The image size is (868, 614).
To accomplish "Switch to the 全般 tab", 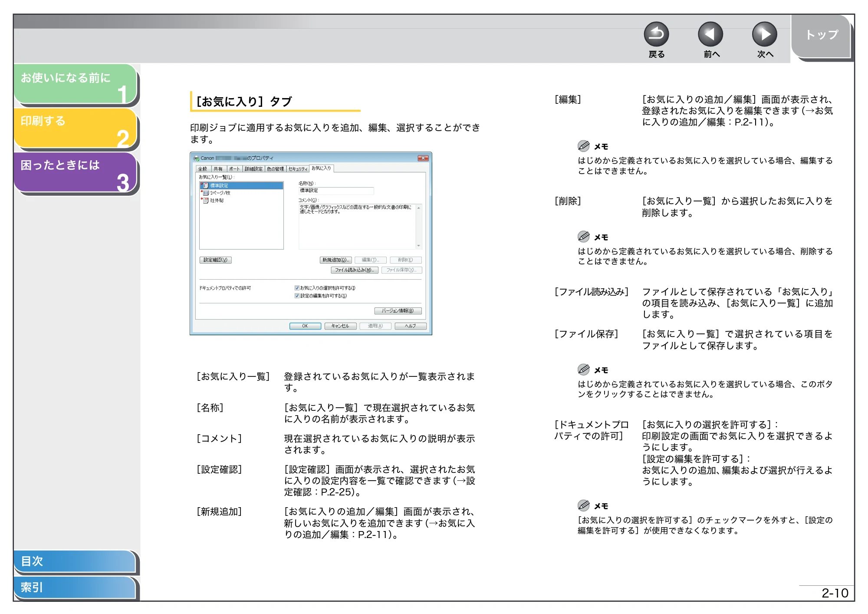I will click(203, 169).
